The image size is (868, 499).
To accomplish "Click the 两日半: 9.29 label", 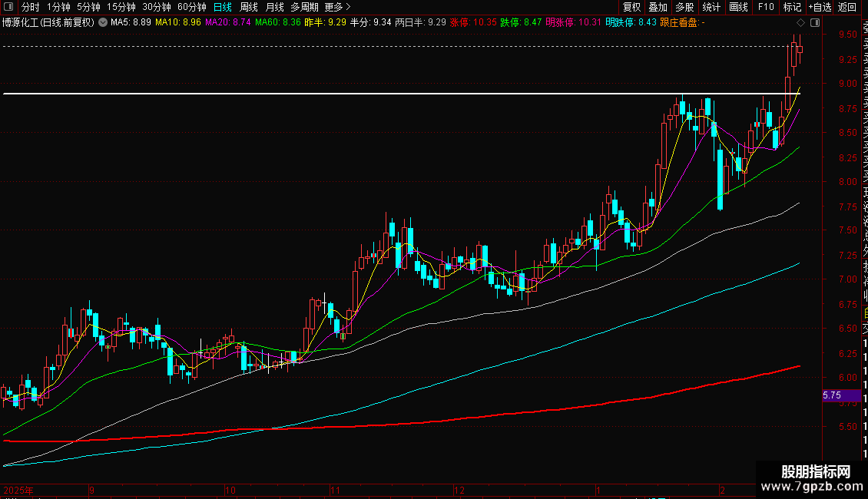I will (x=421, y=23).
